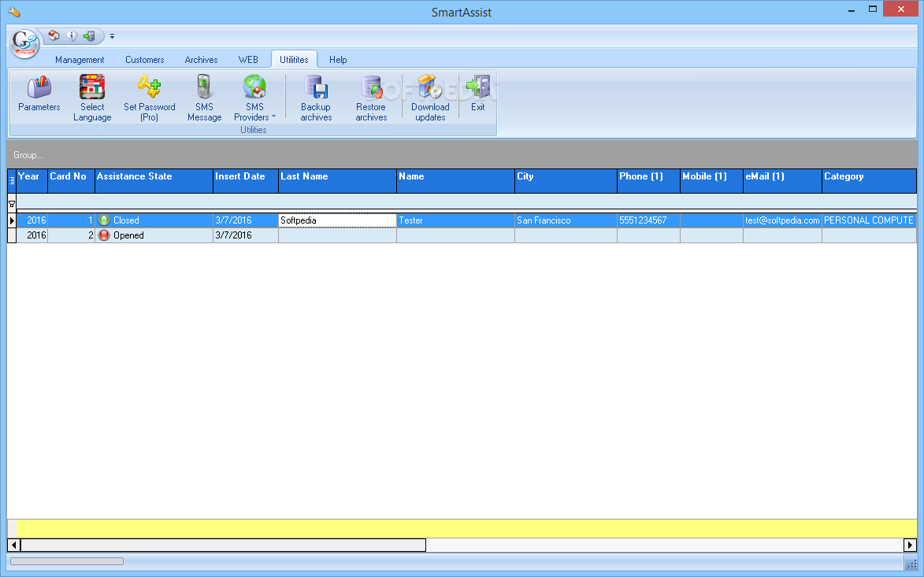Screen dimensions: 924x577
Task: Click the Group... panel area label
Action: 28,155
